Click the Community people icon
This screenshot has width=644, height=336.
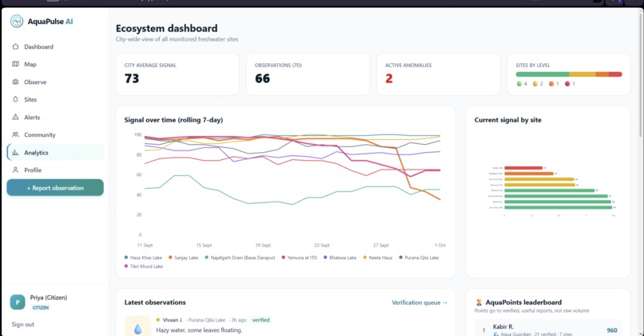coord(16,134)
